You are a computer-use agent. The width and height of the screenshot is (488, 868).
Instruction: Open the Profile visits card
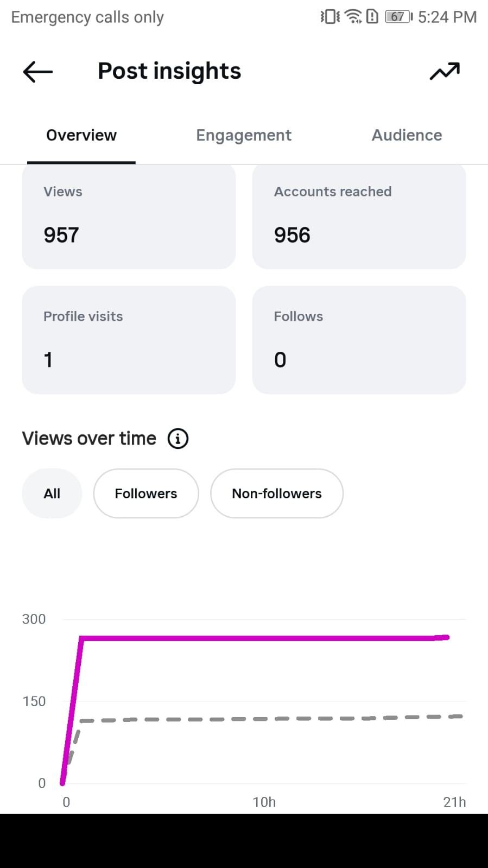tap(129, 340)
